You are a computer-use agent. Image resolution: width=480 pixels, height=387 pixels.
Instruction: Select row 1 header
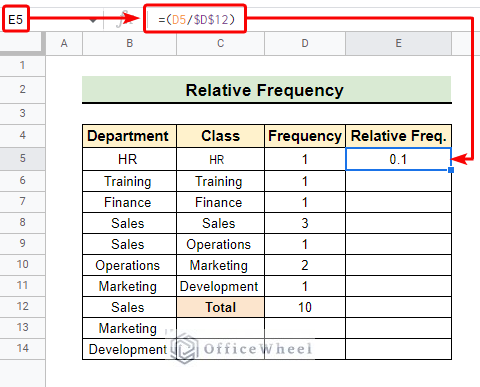point(22,65)
